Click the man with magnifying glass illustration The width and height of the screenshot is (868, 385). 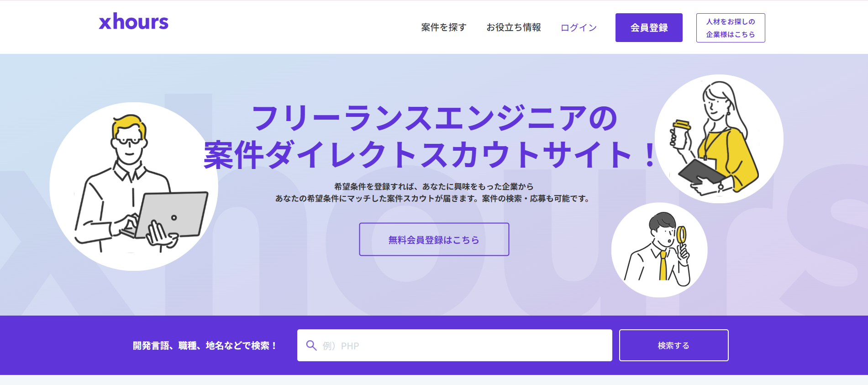(659, 250)
